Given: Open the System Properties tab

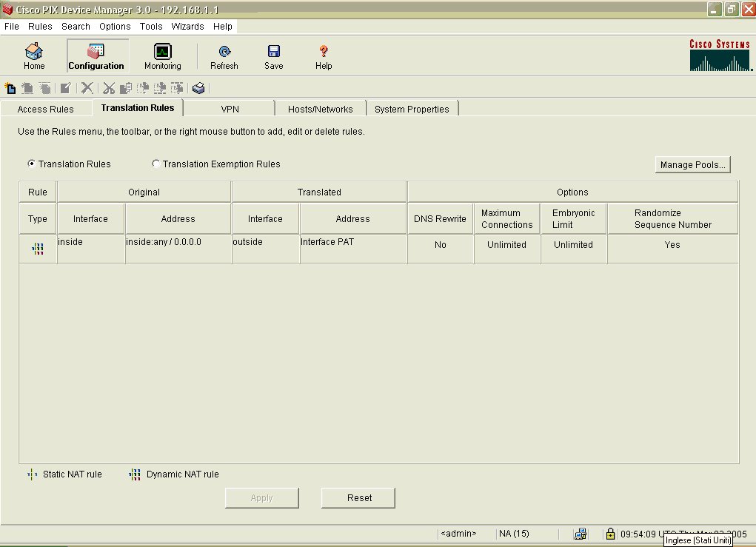Looking at the screenshot, I should point(412,109).
